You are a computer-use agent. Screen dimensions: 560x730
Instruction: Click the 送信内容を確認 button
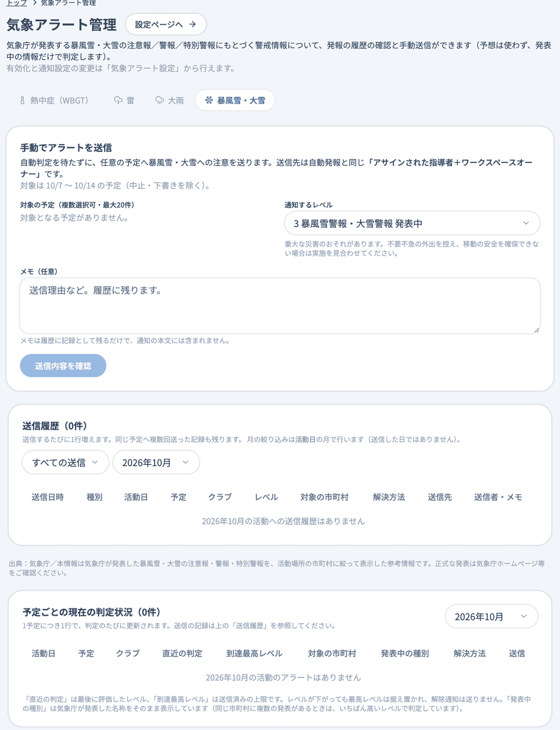(x=63, y=366)
